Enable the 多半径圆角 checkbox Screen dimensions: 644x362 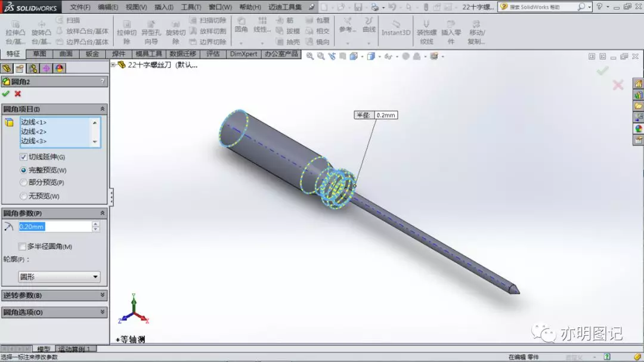click(22, 246)
